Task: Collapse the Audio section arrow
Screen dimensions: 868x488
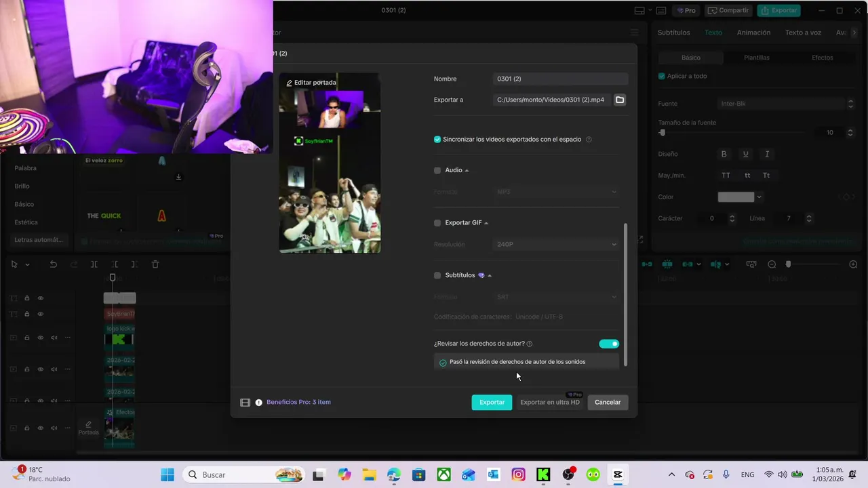Action: coord(467,171)
